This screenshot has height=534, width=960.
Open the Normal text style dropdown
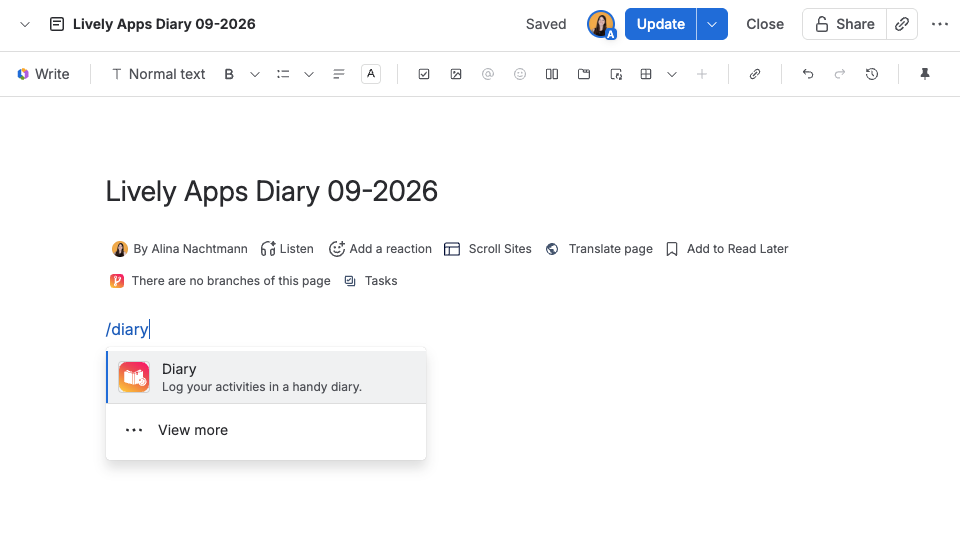pos(158,74)
